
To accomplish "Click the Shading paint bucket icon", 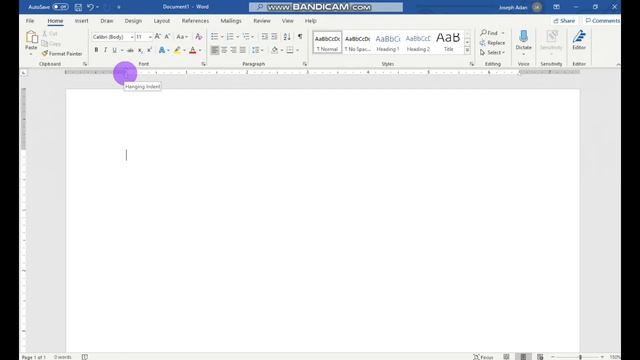I will pyautogui.click(x=275, y=50).
